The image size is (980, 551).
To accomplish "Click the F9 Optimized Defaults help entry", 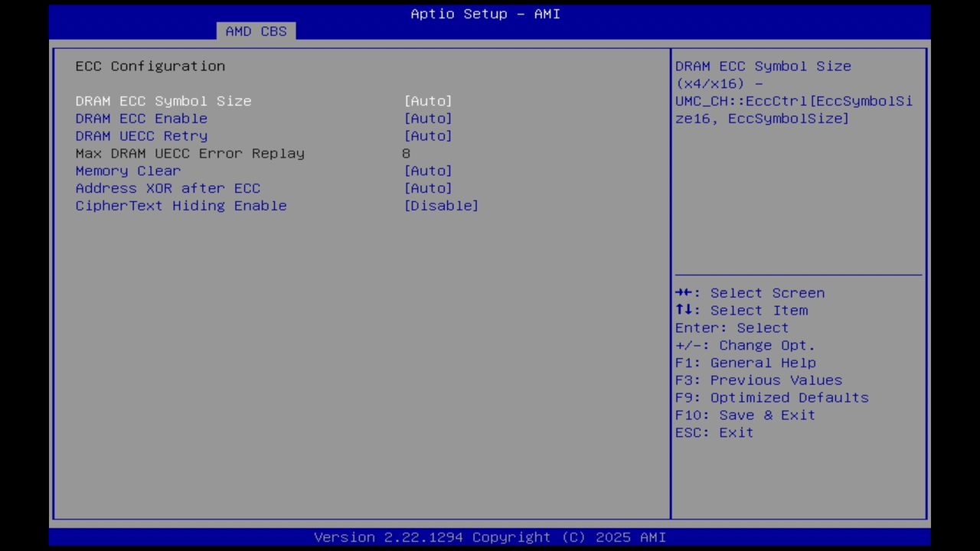I will coord(771,397).
